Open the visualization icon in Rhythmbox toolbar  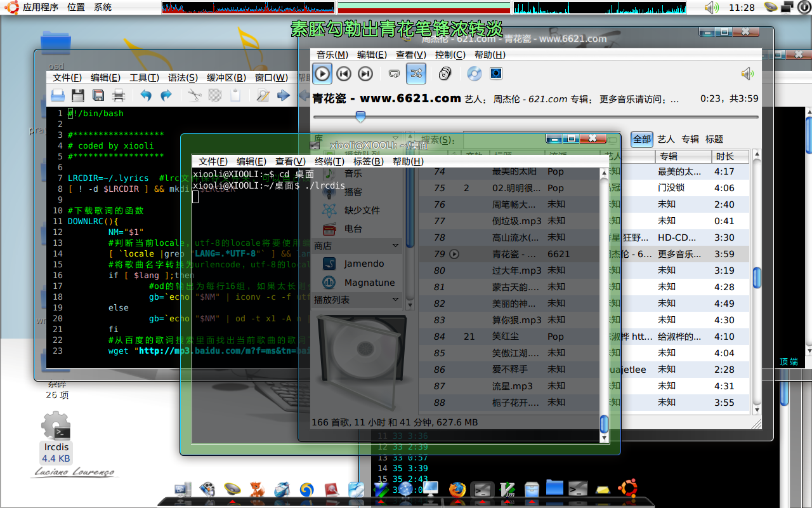tap(496, 74)
